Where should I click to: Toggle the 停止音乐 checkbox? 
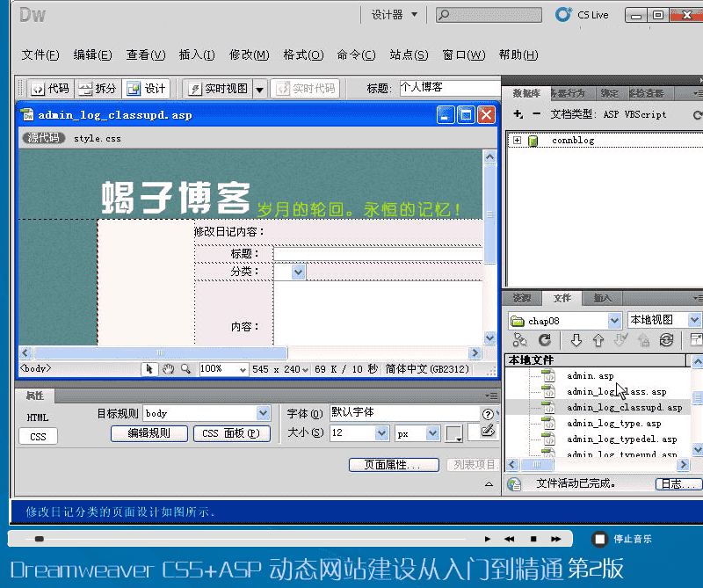599,539
